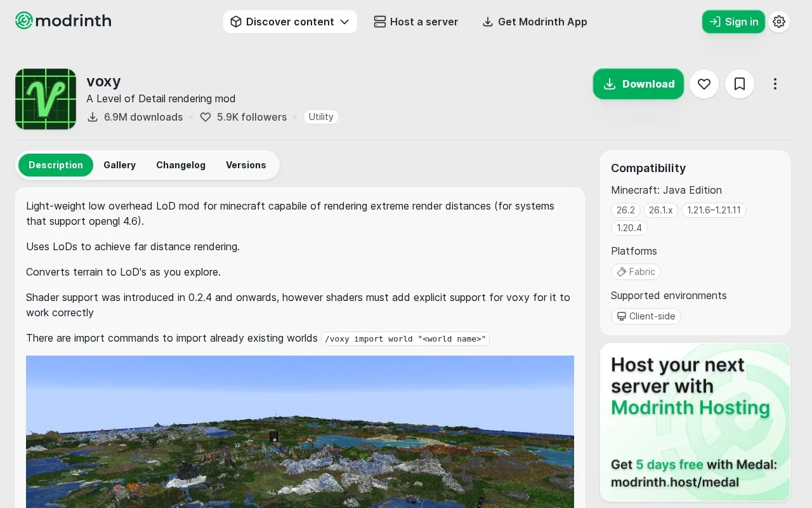Click the voxy project icon
This screenshot has height=508, width=812.
point(46,99)
